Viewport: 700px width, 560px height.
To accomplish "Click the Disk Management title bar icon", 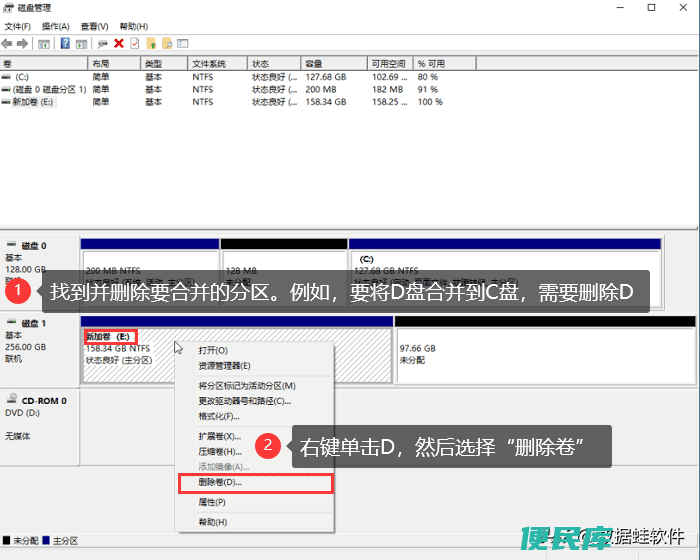I will (8, 8).
